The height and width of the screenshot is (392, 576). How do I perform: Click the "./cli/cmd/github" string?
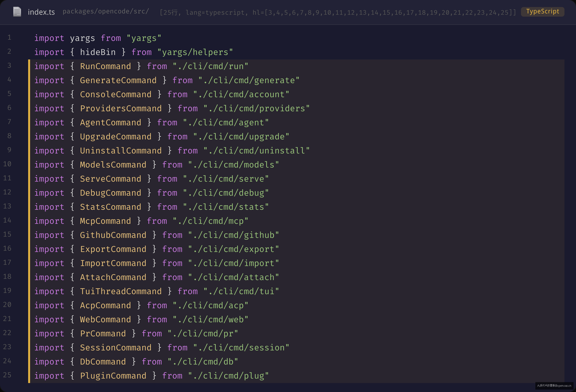pos(233,235)
